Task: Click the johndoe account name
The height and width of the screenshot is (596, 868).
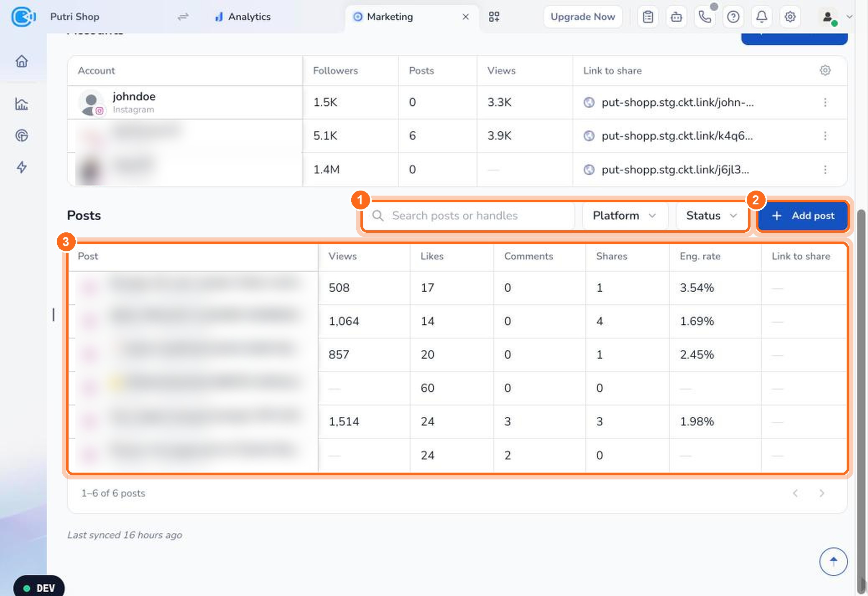Action: (134, 97)
